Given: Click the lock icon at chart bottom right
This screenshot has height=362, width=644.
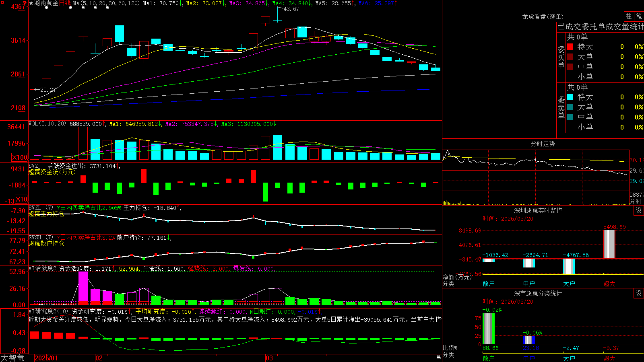Looking at the screenshot, I should coord(438,357).
